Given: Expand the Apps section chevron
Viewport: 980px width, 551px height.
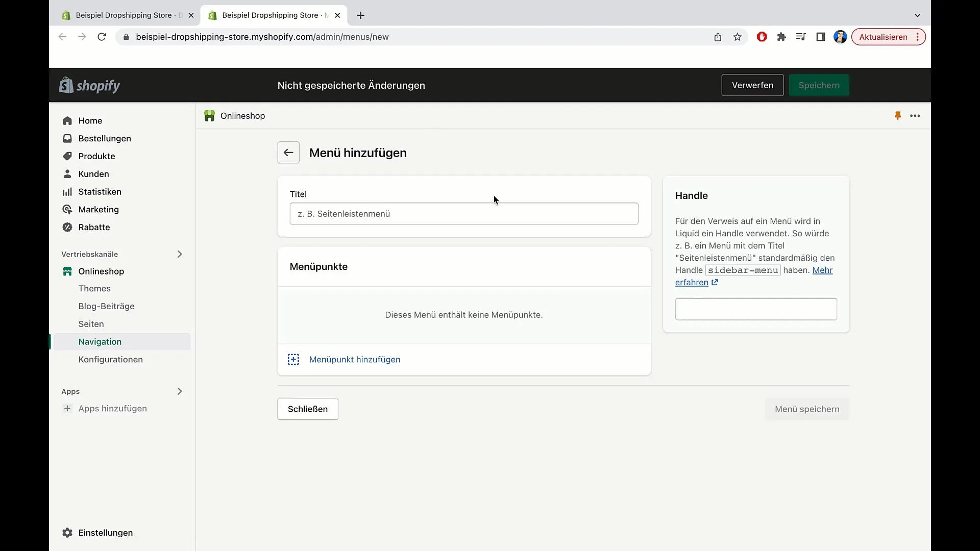Looking at the screenshot, I should pyautogui.click(x=179, y=391).
